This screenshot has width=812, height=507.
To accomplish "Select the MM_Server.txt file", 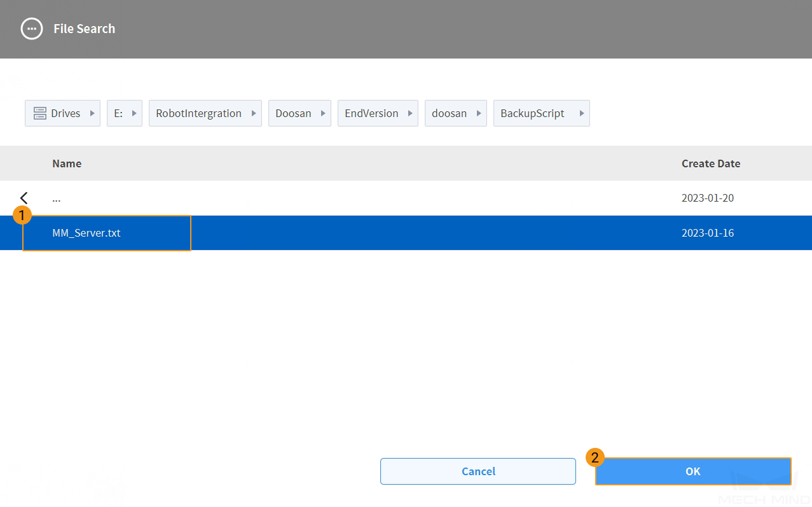I will coord(406,233).
